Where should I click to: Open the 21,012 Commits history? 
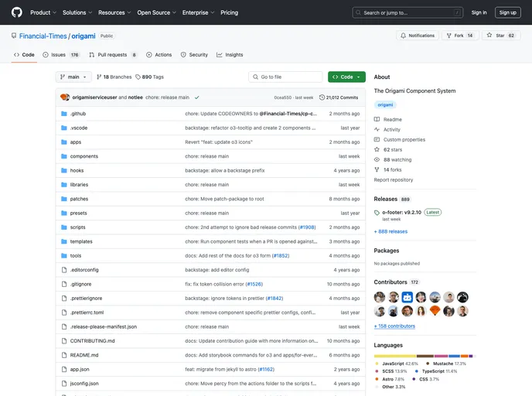pos(338,97)
